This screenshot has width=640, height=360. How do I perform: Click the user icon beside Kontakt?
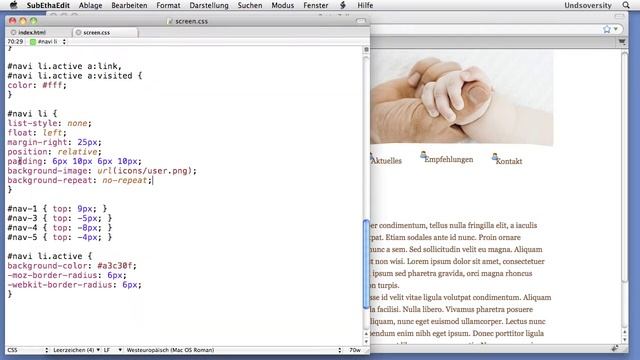(494, 156)
